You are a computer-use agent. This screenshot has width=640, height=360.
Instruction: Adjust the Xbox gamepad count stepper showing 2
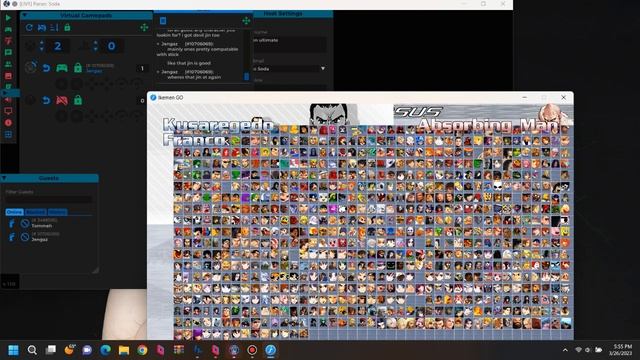coord(42,46)
